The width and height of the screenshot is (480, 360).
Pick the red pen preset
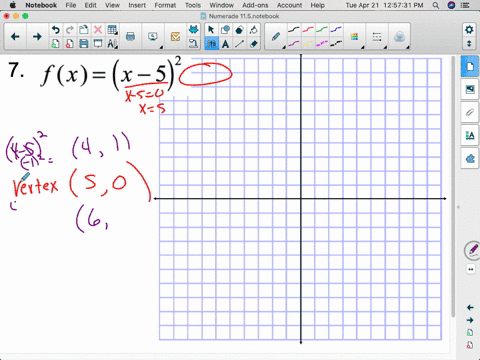pos(308,30)
